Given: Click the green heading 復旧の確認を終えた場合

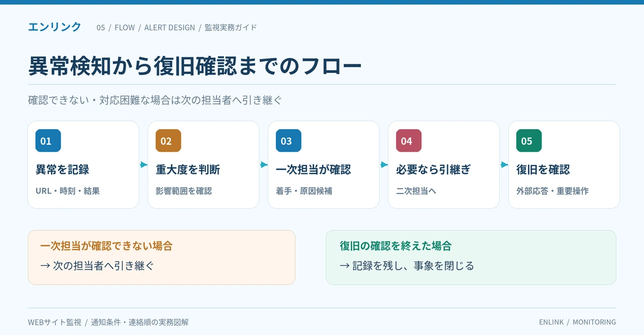Looking at the screenshot, I should [x=396, y=246].
